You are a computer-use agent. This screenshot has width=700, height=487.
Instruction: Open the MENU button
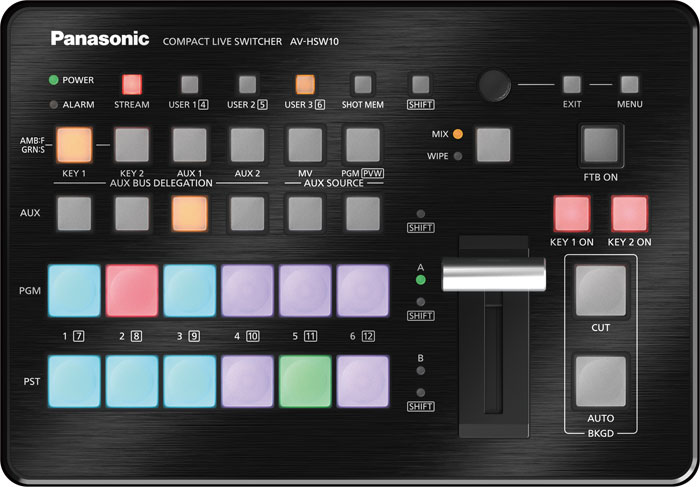point(629,84)
